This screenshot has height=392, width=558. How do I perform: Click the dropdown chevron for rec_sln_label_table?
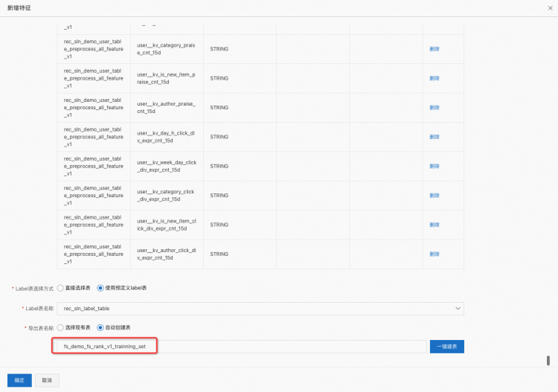coord(457,308)
